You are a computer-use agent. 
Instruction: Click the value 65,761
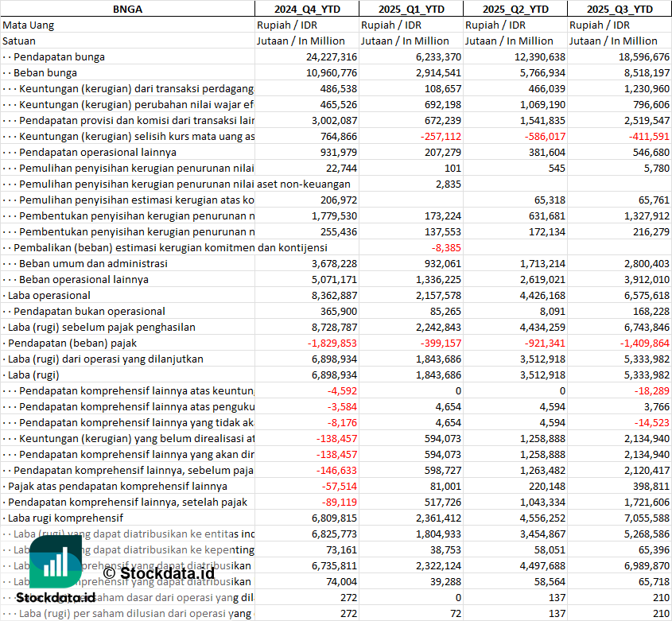tap(654, 200)
